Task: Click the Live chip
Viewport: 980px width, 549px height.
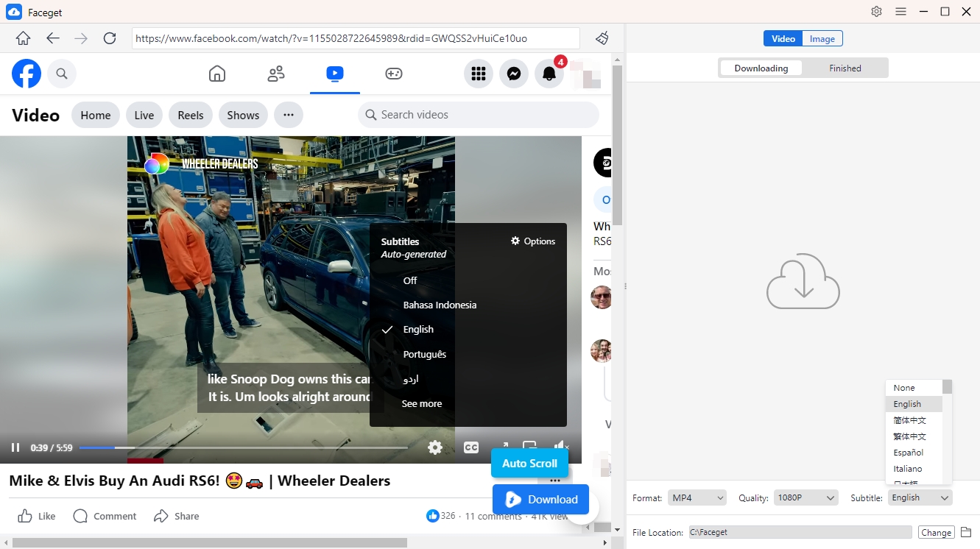Action: (x=144, y=115)
